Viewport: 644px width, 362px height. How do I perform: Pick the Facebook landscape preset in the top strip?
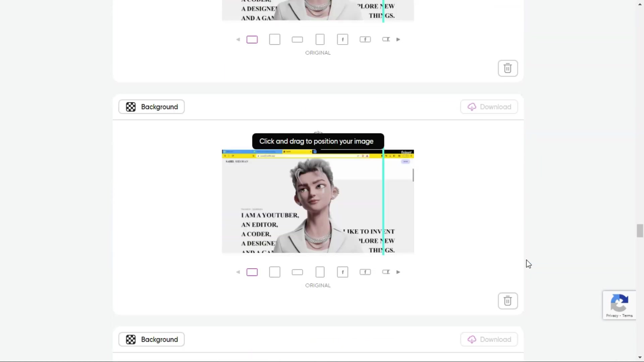click(x=365, y=40)
